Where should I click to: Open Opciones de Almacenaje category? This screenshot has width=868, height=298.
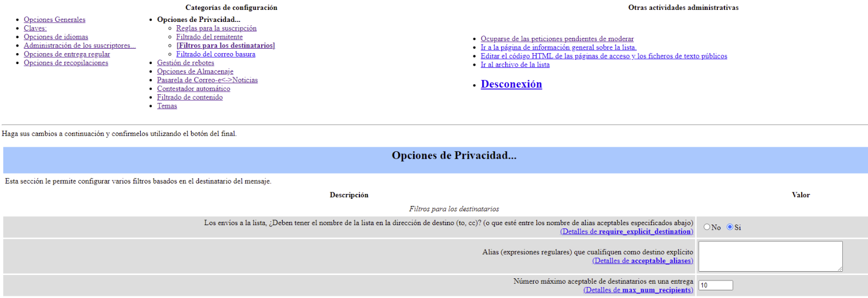195,72
